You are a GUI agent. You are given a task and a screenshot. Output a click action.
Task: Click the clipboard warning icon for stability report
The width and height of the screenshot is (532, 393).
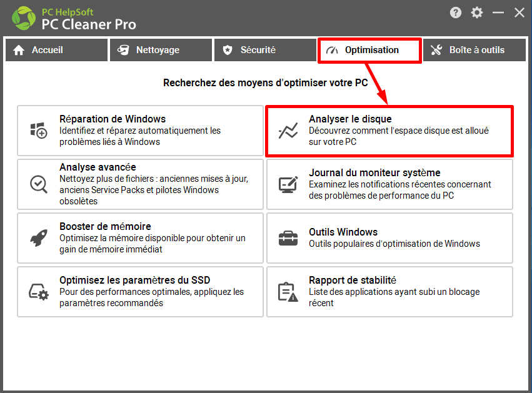tap(288, 292)
